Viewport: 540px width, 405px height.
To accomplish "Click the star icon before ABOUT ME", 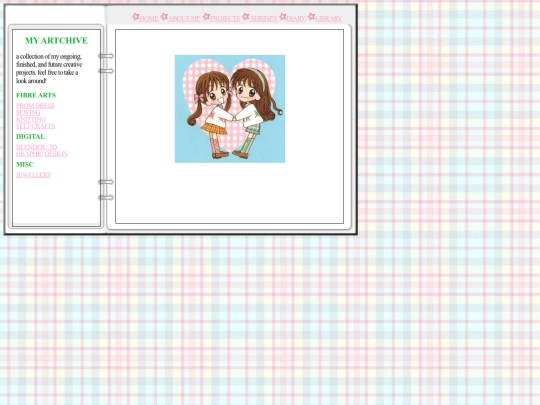I will 164,17.
